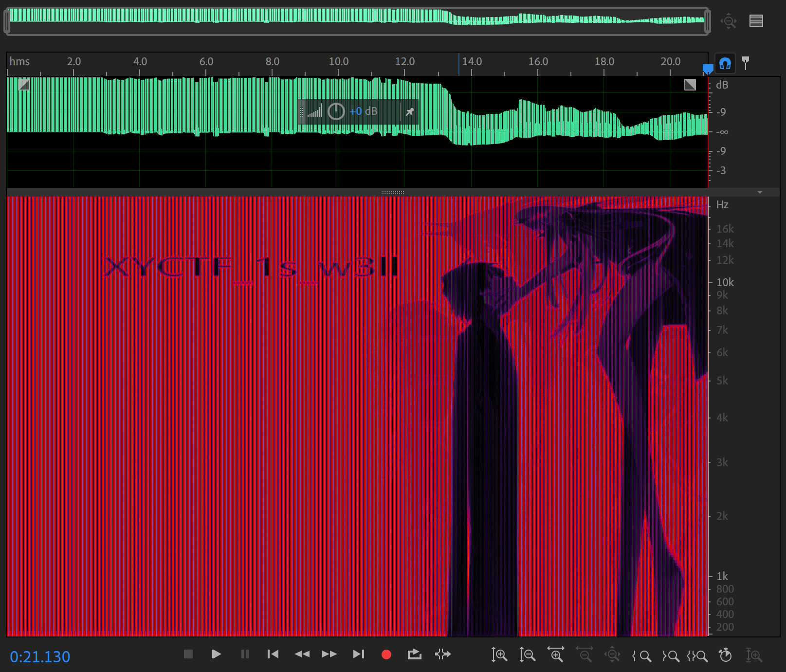Viewport: 786px width, 672px height.
Task: Zoom in amplitude
Action: pyautogui.click(x=499, y=655)
